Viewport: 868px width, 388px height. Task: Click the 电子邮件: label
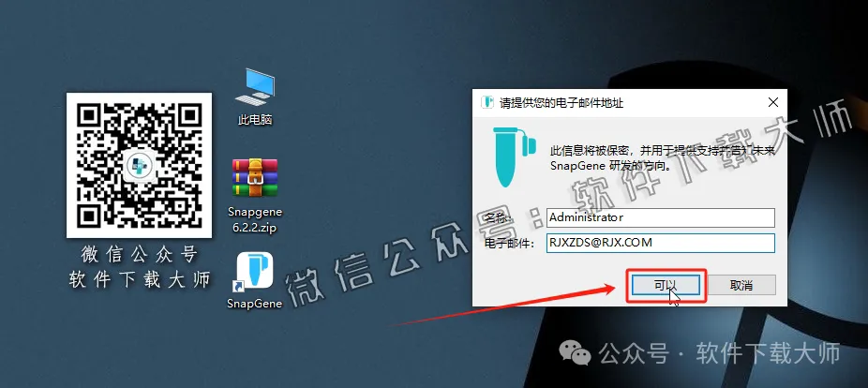point(510,244)
